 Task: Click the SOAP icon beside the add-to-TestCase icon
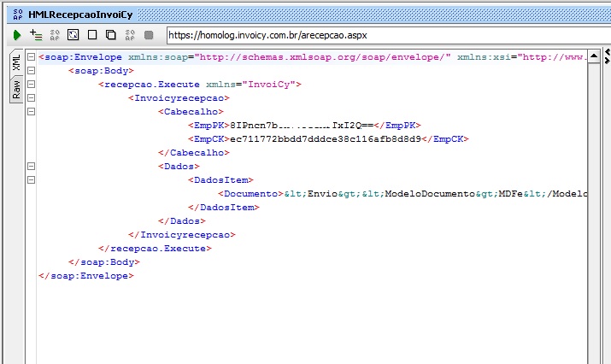(x=55, y=35)
